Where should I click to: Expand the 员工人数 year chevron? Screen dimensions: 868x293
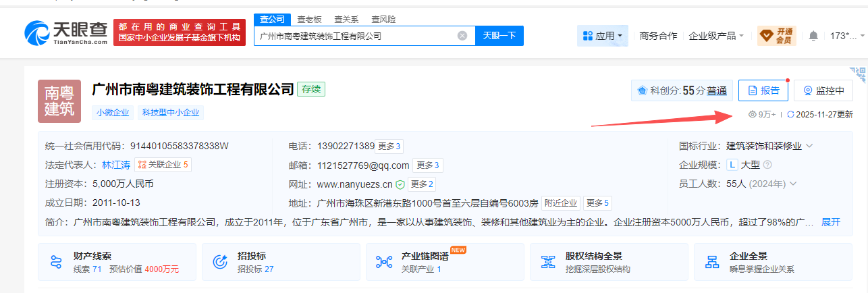(x=793, y=184)
